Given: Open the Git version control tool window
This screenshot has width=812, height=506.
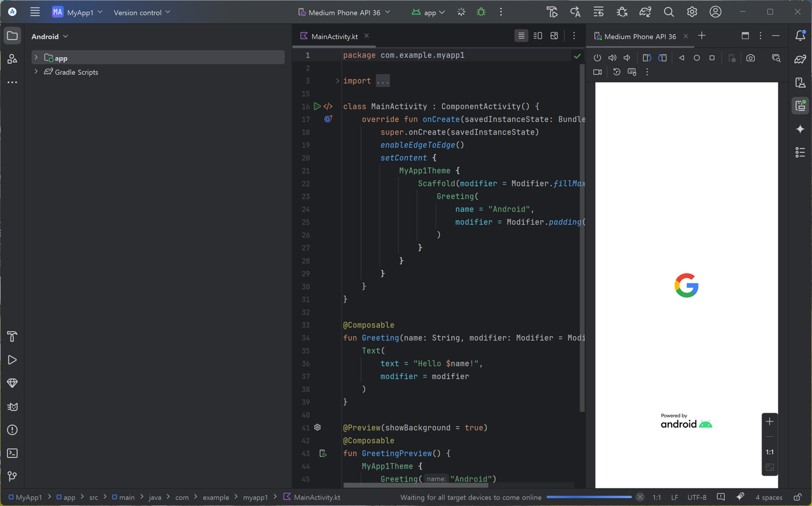Looking at the screenshot, I should [12, 476].
